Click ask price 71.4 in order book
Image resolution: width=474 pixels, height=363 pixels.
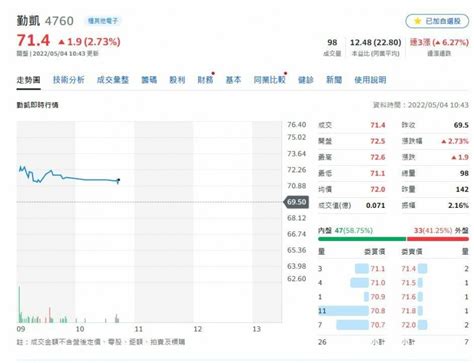tap(409, 269)
